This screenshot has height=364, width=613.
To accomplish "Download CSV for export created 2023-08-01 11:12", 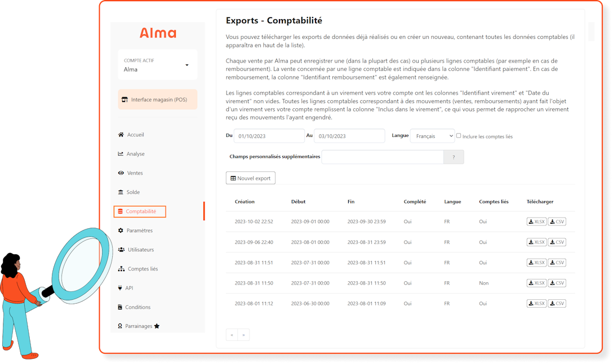I will click(x=557, y=303).
